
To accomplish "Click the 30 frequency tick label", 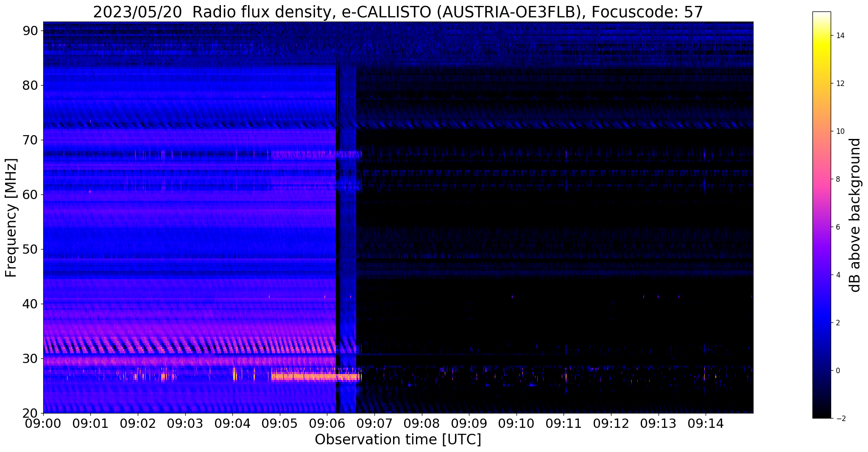I will (31, 358).
